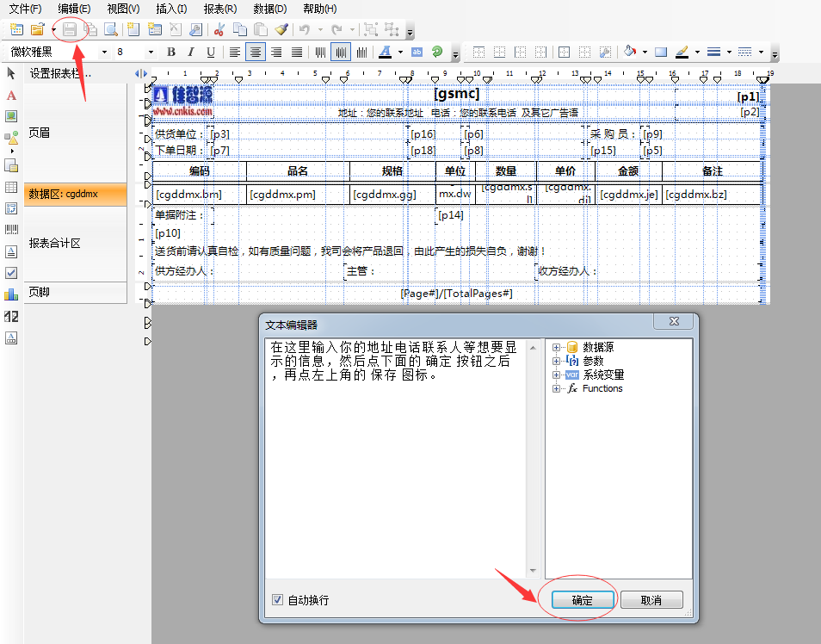This screenshot has width=821, height=644.
Task: Click the 确定 button in text editor
Action: point(583,600)
